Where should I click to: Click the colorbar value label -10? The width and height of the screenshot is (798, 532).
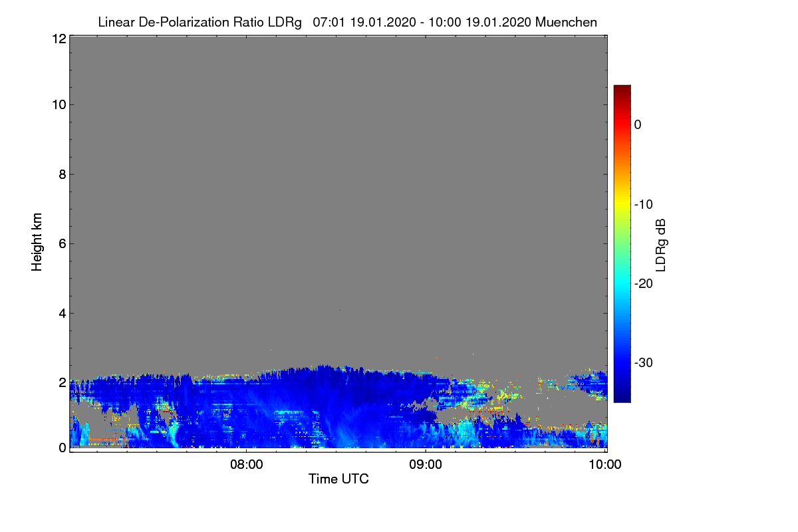642,204
